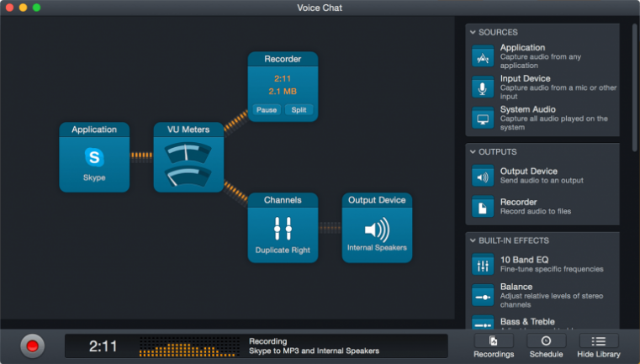
Task: Click the Skype icon in Application block
Action: (x=94, y=157)
